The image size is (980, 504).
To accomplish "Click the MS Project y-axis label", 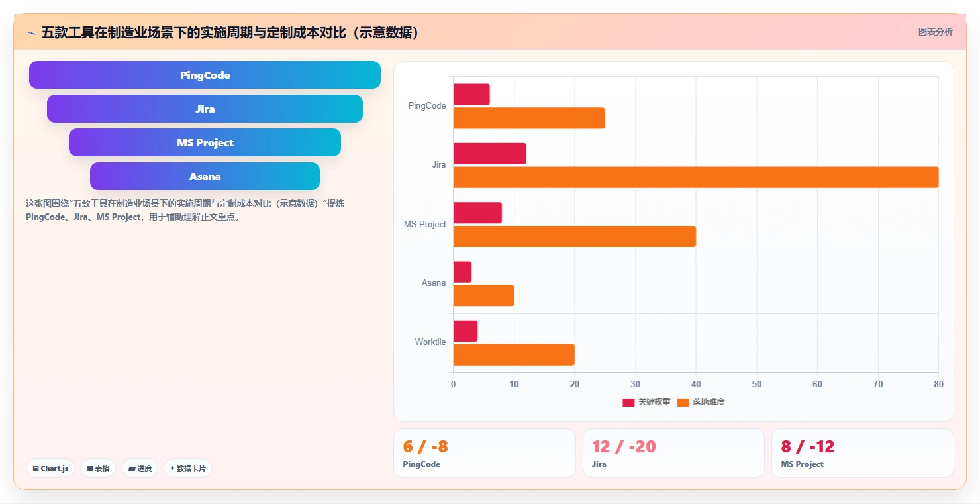I will coord(425,225).
